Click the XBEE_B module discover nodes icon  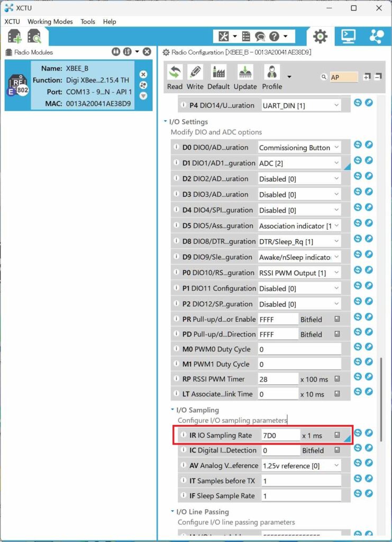point(143,85)
